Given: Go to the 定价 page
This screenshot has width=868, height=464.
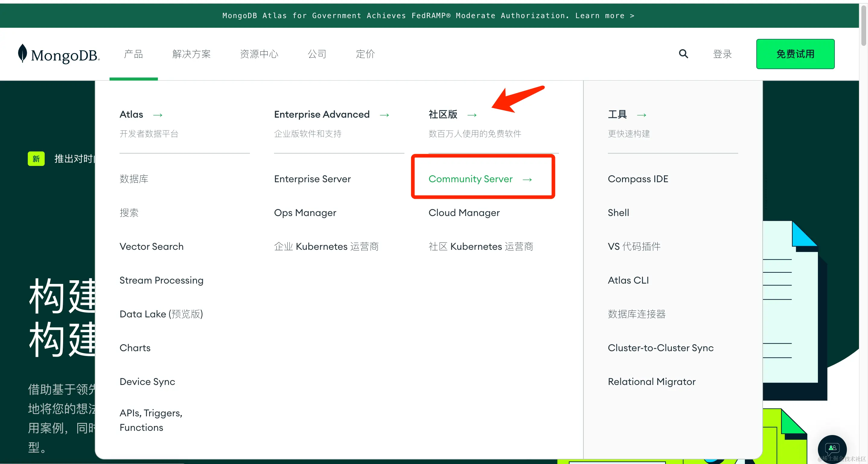Looking at the screenshot, I should pos(365,54).
